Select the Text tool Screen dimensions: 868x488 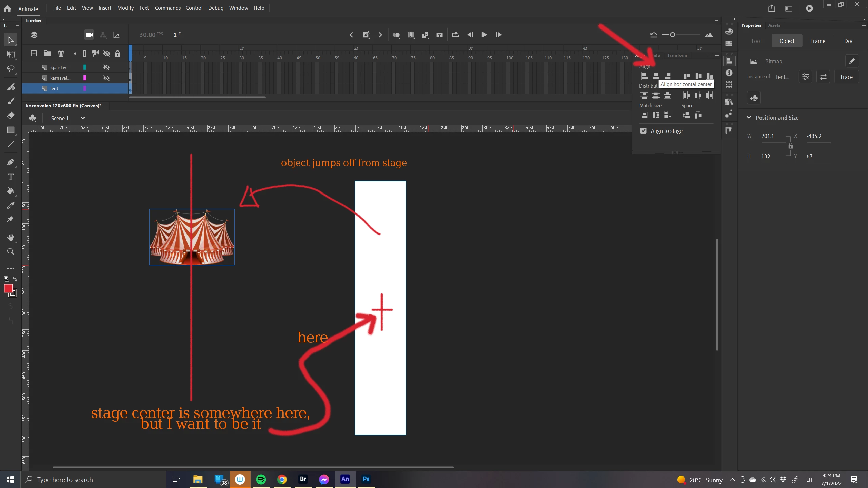[11, 177]
